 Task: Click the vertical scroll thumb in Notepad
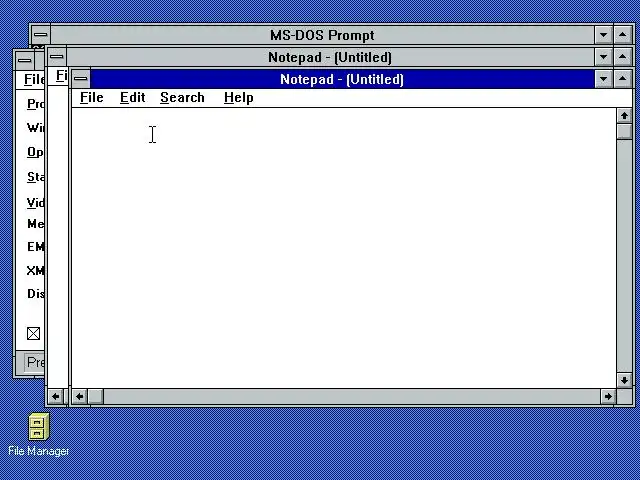(x=624, y=131)
